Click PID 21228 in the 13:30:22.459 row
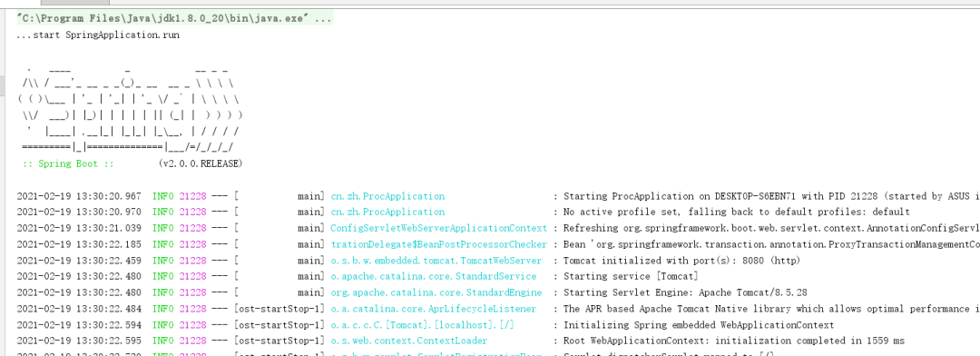This screenshot has width=980, height=356. 192,261
